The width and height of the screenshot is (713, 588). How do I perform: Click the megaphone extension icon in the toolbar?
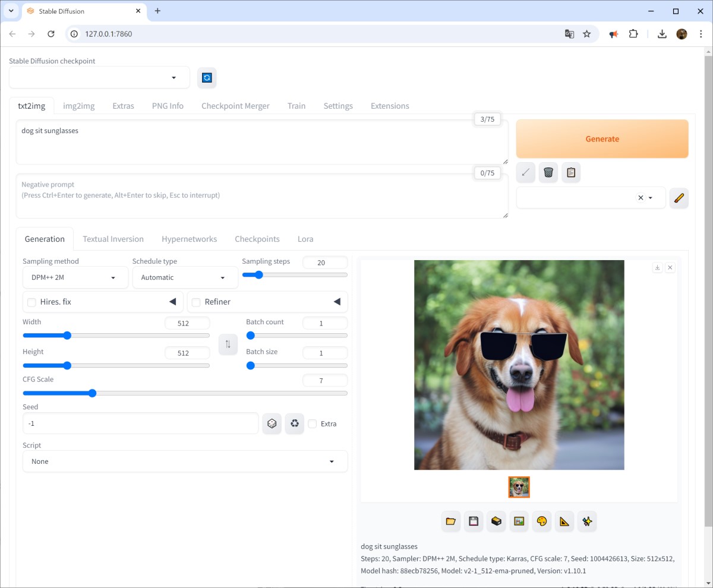coord(614,34)
